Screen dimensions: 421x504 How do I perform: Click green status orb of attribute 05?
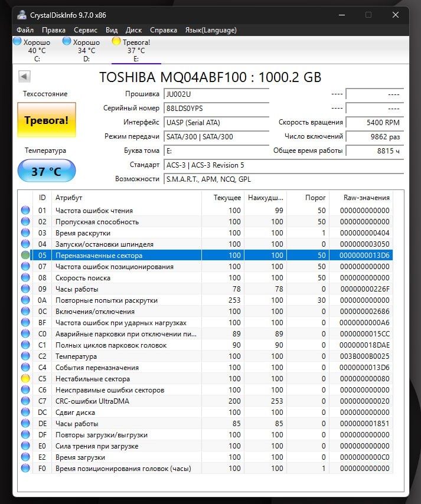[25, 255]
